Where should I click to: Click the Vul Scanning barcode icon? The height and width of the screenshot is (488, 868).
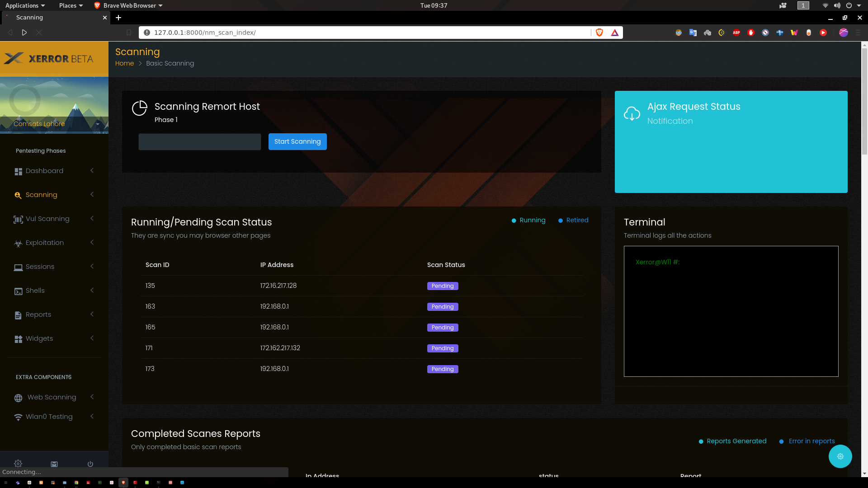coord(18,220)
